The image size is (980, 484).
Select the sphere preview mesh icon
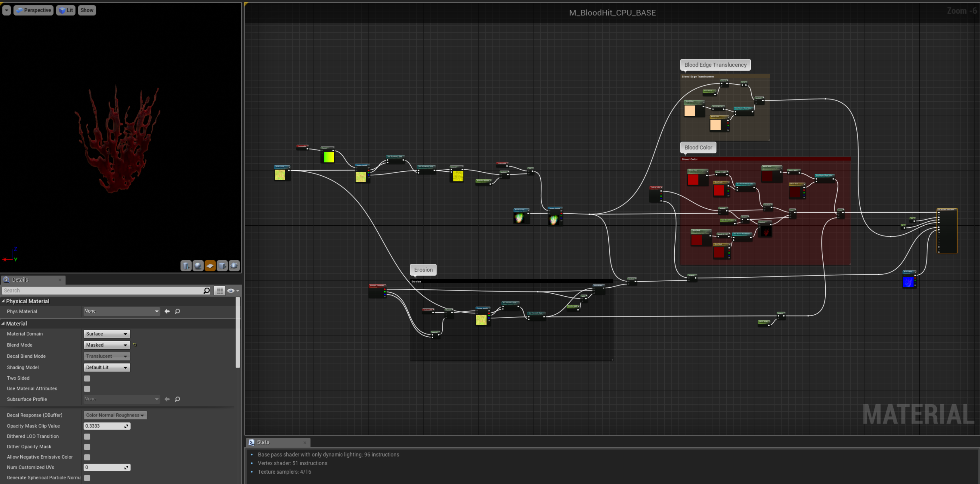(x=198, y=266)
